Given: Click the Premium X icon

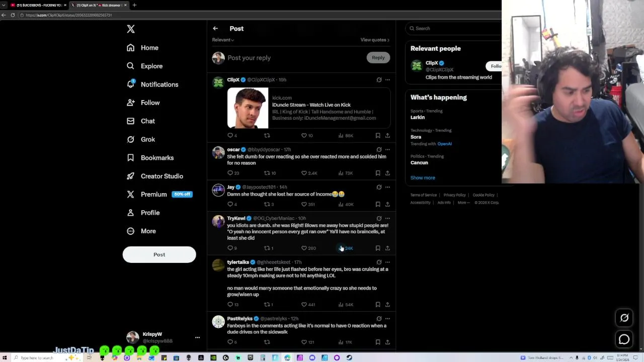Looking at the screenshot, I should pos(130,195).
